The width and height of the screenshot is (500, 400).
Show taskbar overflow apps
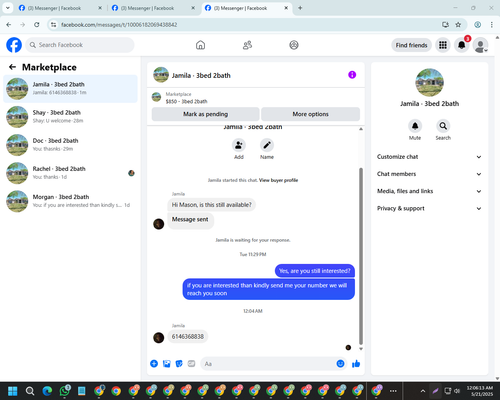pos(393,391)
